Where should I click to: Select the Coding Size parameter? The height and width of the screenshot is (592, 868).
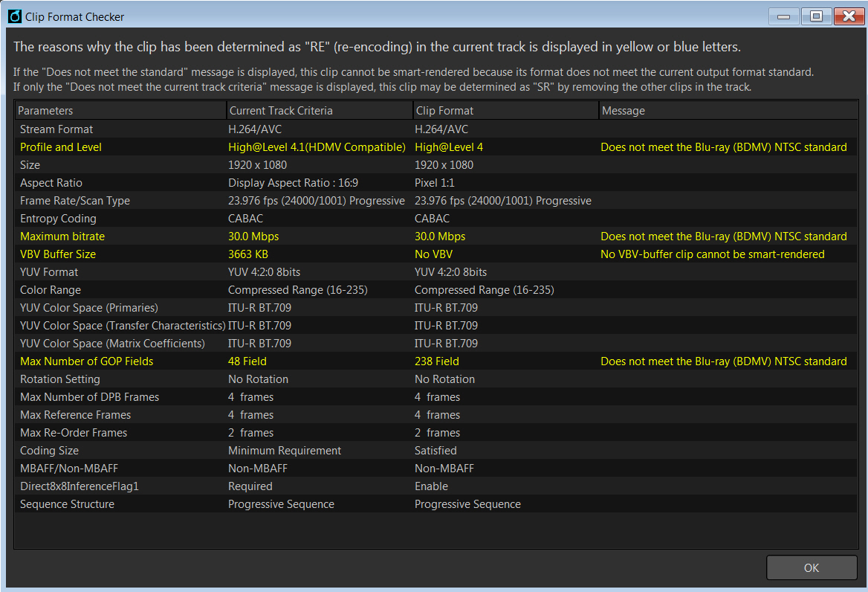click(49, 451)
